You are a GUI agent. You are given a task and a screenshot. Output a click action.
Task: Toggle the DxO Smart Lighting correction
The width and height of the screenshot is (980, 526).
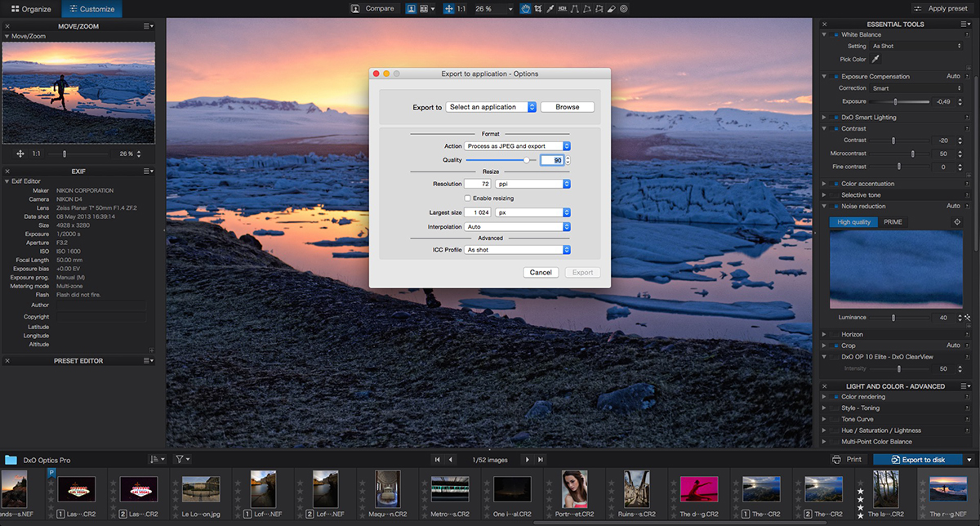835,118
